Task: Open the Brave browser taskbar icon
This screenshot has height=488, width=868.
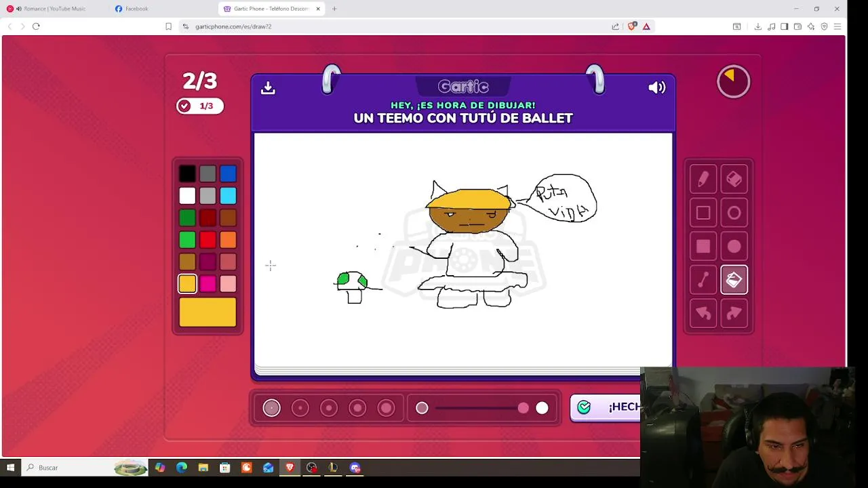Action: [290, 468]
